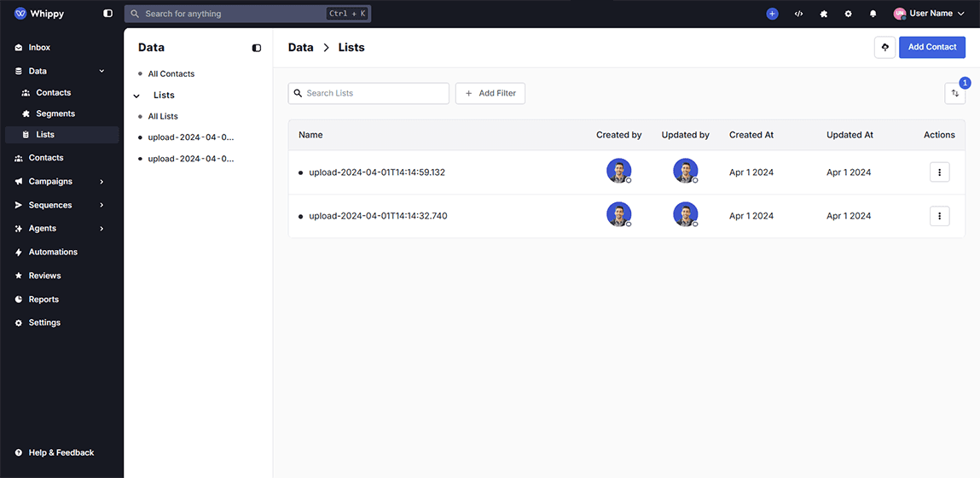The height and width of the screenshot is (478, 980).
Task: Click the Data database icon
Action: point(18,72)
